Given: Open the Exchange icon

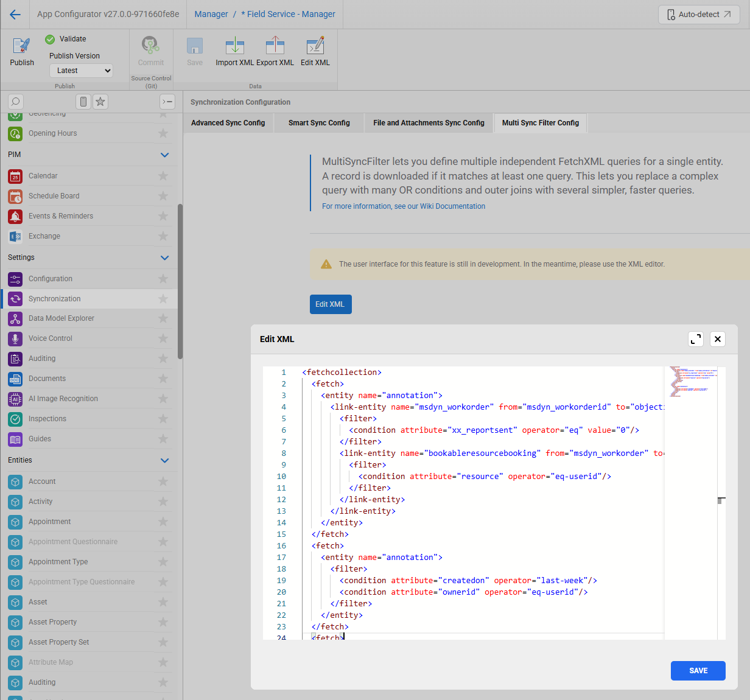Looking at the screenshot, I should (15, 236).
